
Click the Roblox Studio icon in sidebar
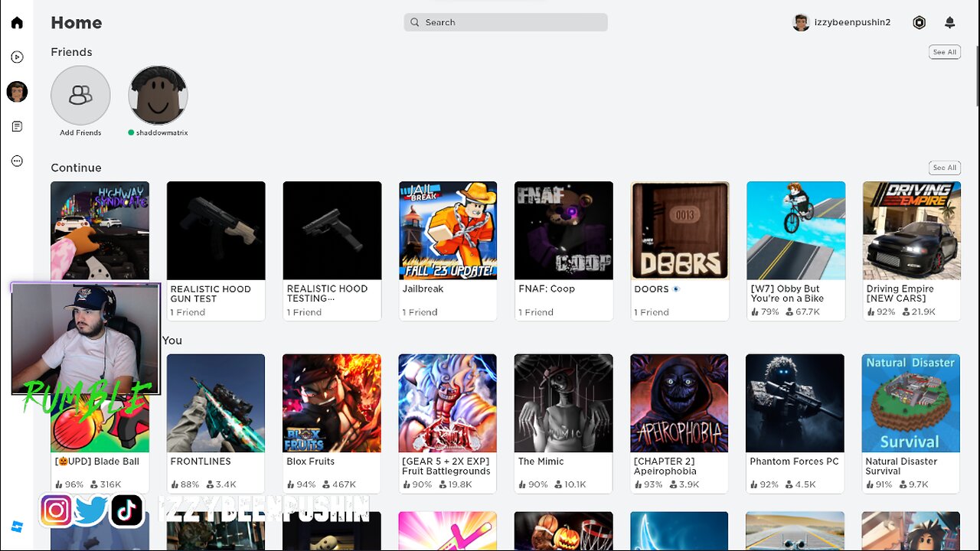[x=17, y=527]
